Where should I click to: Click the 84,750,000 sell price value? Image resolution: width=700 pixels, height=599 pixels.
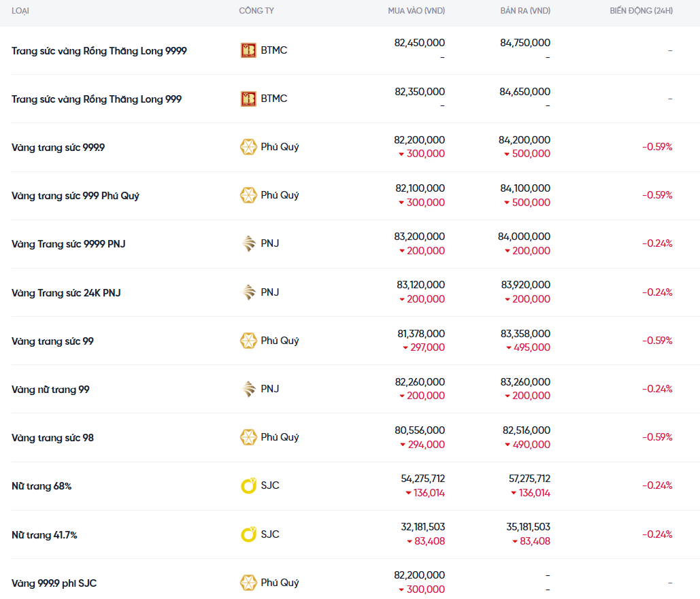524,43
